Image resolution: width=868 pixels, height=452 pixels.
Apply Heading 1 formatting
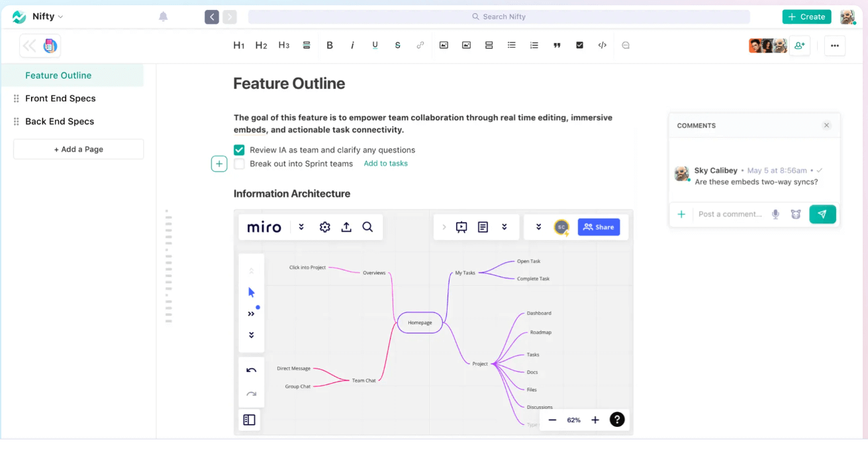click(239, 45)
